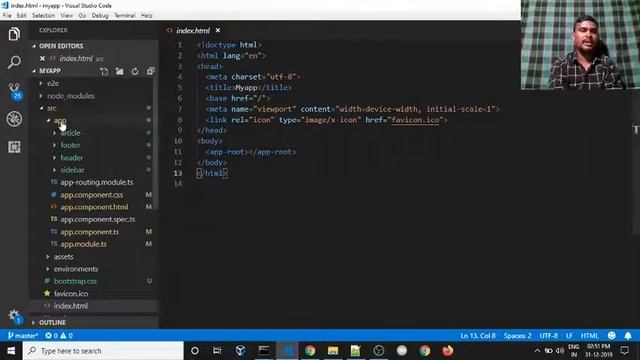Open app-routing.module.ts file
Image resolution: width=640 pixels, height=360 pixels.
[x=96, y=182]
